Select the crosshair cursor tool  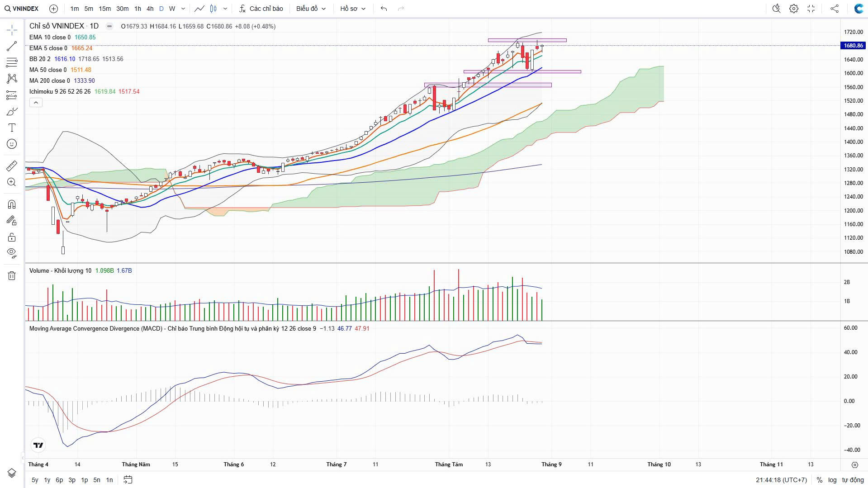[x=12, y=30]
